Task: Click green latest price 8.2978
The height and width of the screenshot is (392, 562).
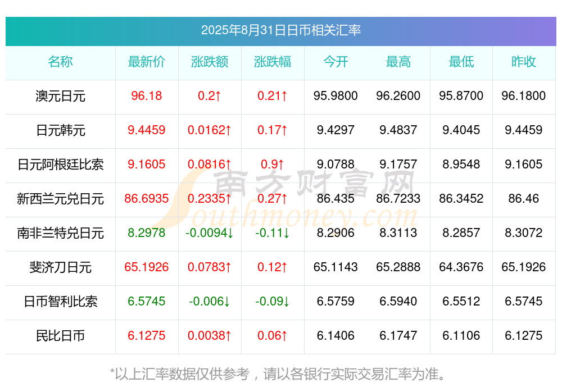Action: click(147, 233)
